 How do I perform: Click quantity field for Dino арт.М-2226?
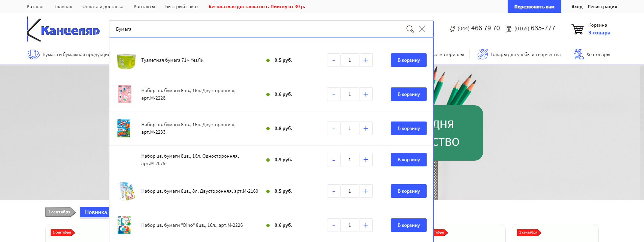pyautogui.click(x=349, y=225)
